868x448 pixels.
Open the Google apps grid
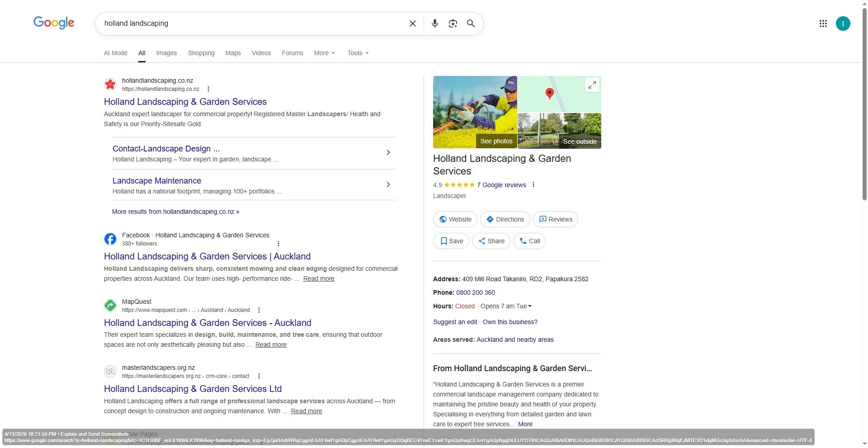click(x=823, y=24)
